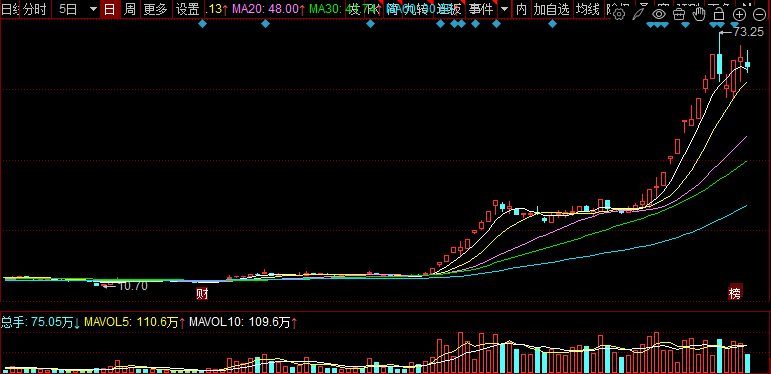
Task: Select the drawing pen tool icon
Action: (x=639, y=14)
